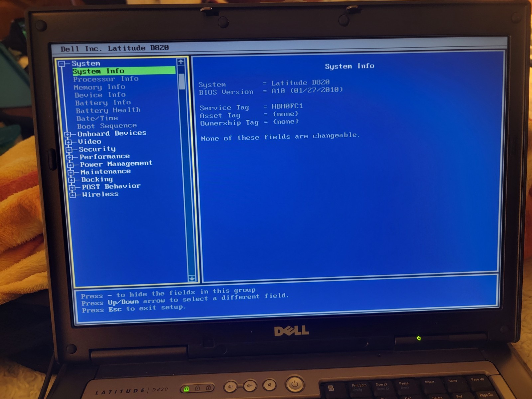Expand the POST Behavior group
Image resolution: width=532 pixels, height=399 pixels.
tap(72, 188)
